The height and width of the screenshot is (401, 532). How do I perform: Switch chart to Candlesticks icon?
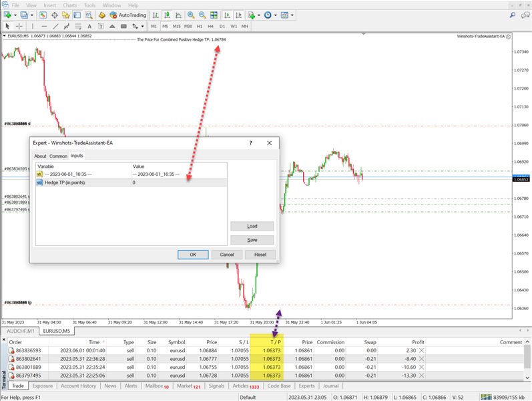pos(167,15)
